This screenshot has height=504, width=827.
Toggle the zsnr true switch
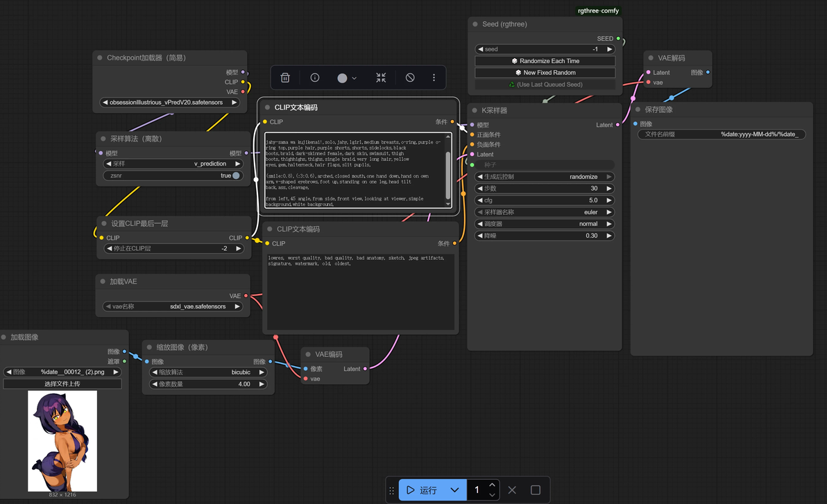[236, 175]
